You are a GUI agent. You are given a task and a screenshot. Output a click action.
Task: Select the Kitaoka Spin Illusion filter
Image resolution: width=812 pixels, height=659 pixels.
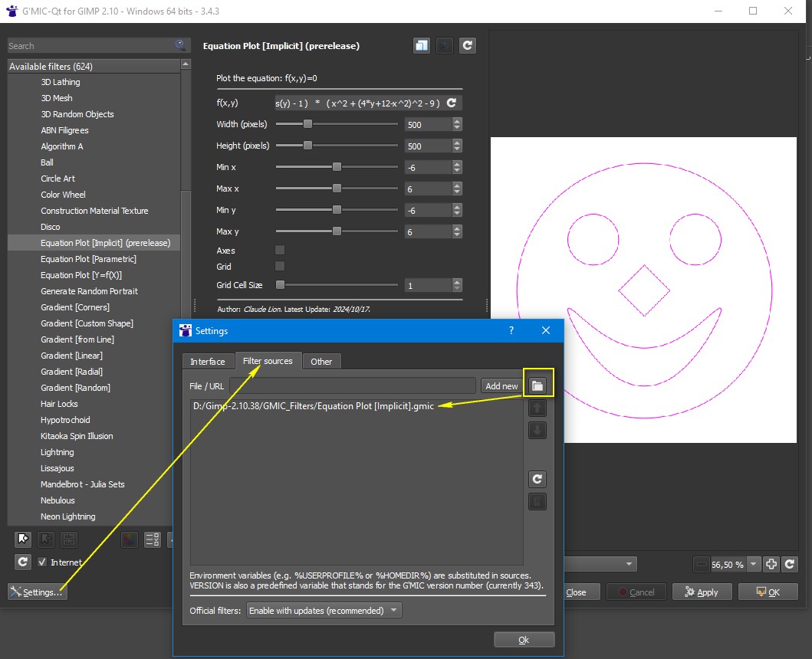coord(77,436)
